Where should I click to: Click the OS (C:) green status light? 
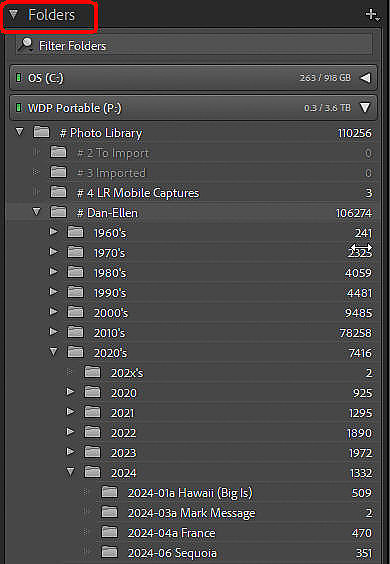click(x=19, y=78)
